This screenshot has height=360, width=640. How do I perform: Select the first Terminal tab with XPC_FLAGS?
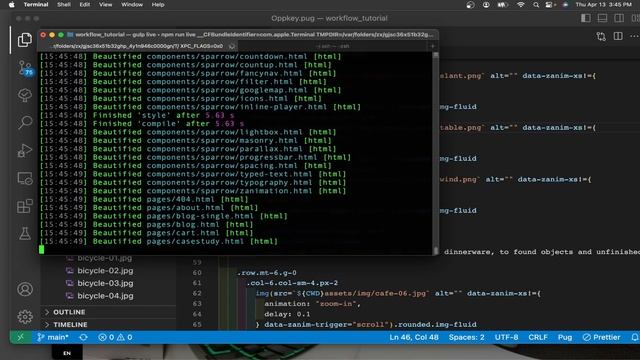point(138,46)
